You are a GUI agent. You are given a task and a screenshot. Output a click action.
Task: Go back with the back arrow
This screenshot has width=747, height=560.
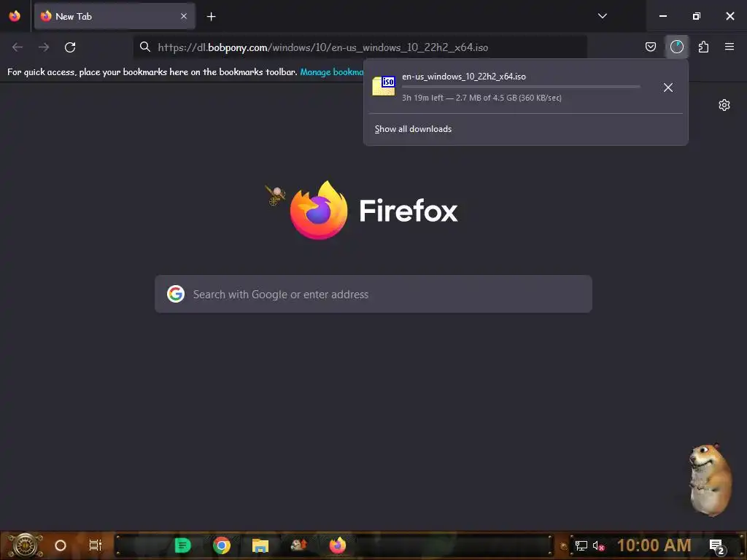tap(18, 47)
